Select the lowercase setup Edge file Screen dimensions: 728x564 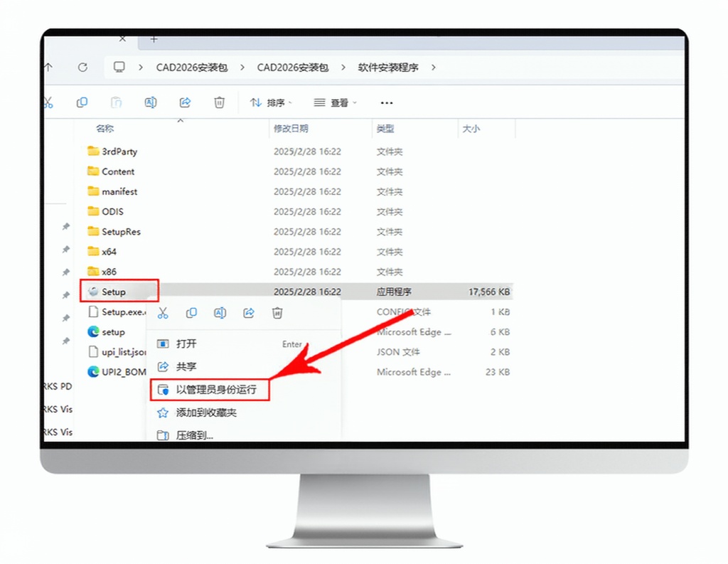(x=107, y=331)
